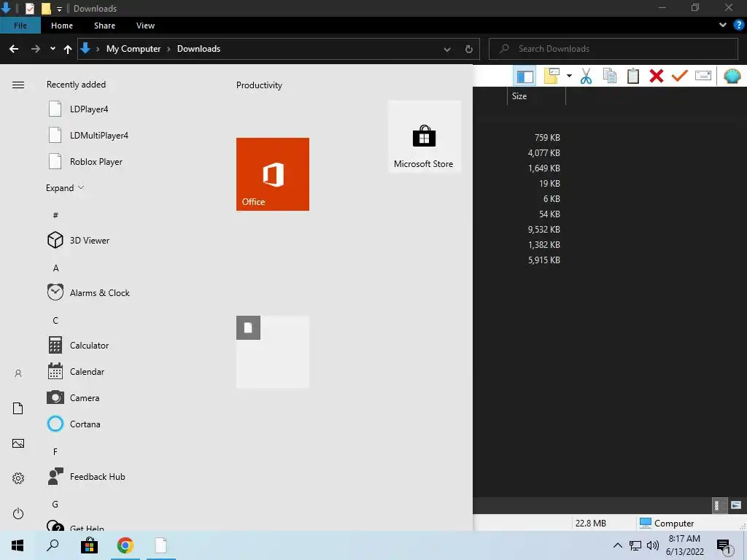The width and height of the screenshot is (747, 560).
Task: Go up one folder level
Action: 68,49
